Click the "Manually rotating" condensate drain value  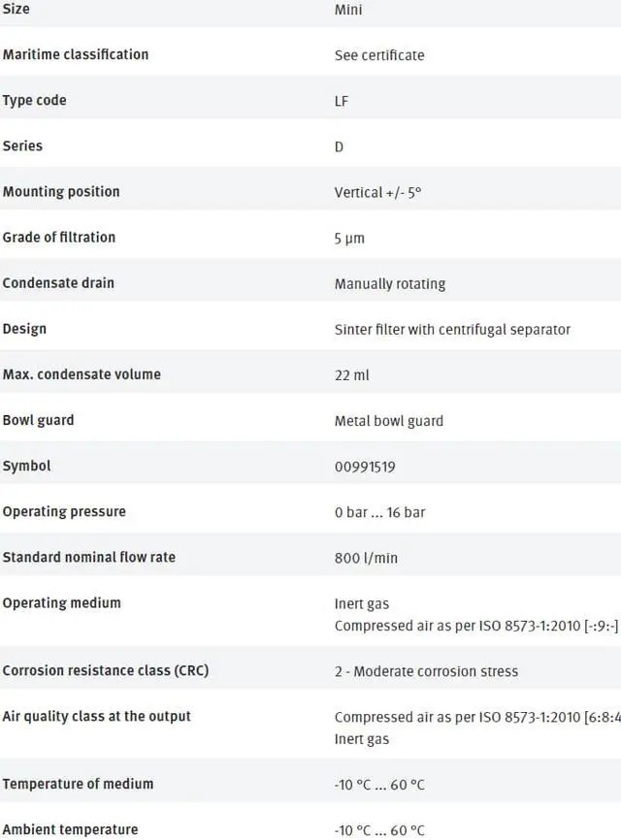pyautogui.click(x=390, y=283)
